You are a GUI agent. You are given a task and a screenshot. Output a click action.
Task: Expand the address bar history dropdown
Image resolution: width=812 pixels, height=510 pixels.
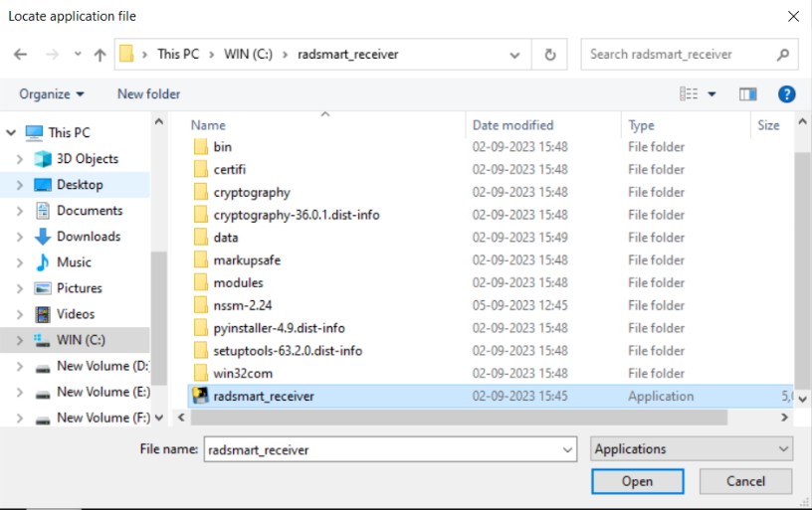click(514, 55)
